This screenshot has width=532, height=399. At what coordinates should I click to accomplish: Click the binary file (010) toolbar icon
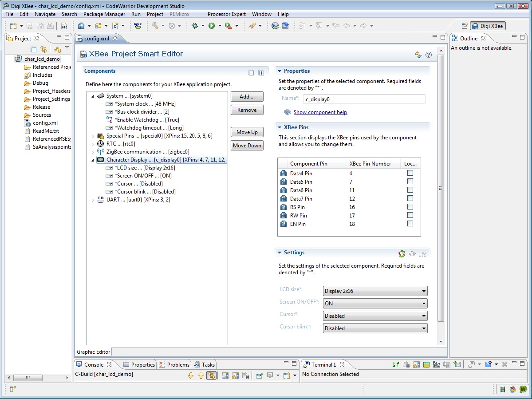tap(64, 26)
